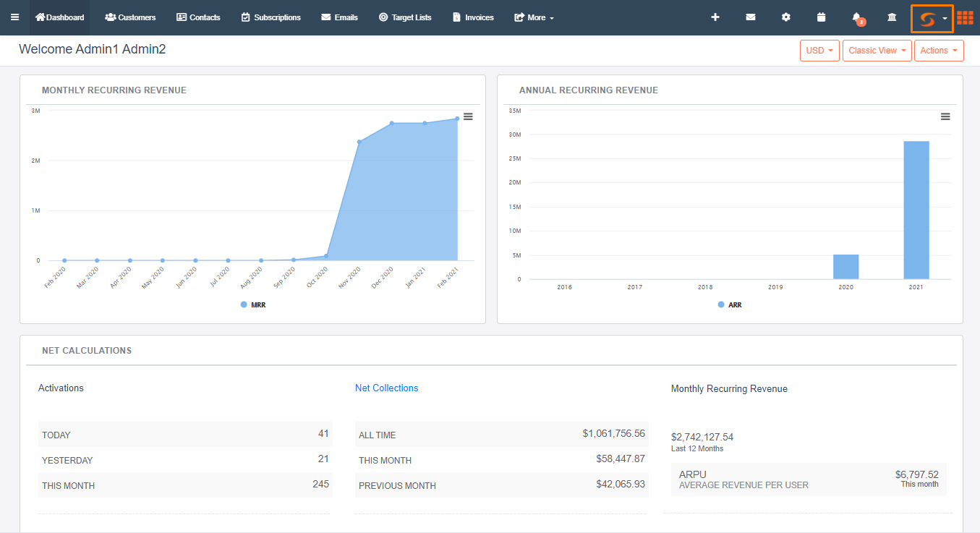980x533 pixels.
Task: Expand the More navigation dropdown
Action: pos(534,17)
